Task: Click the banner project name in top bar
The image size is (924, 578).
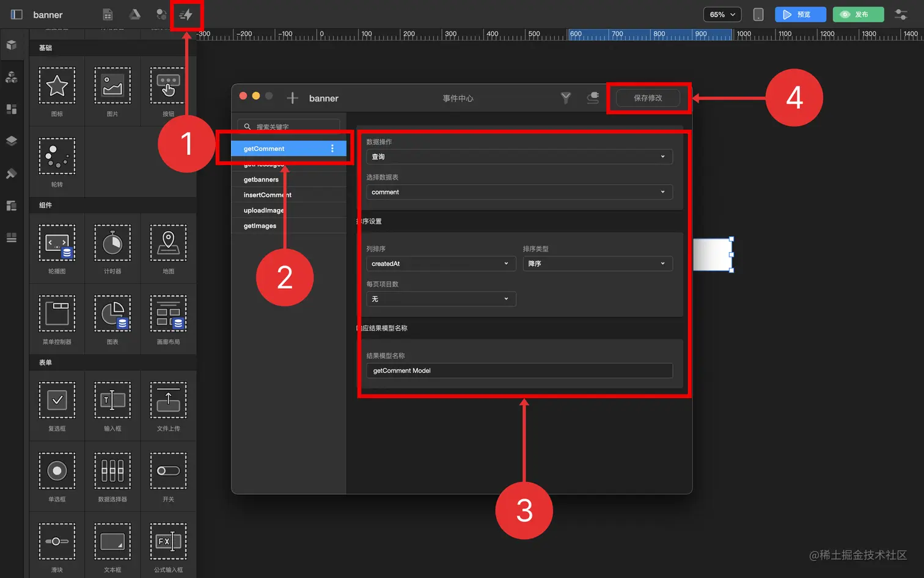Action: pyautogui.click(x=48, y=15)
